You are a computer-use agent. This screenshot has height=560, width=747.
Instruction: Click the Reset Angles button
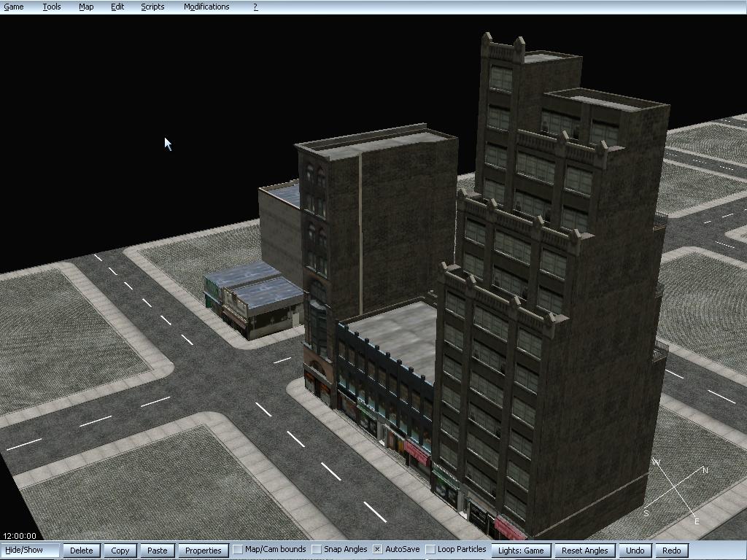tap(584, 551)
